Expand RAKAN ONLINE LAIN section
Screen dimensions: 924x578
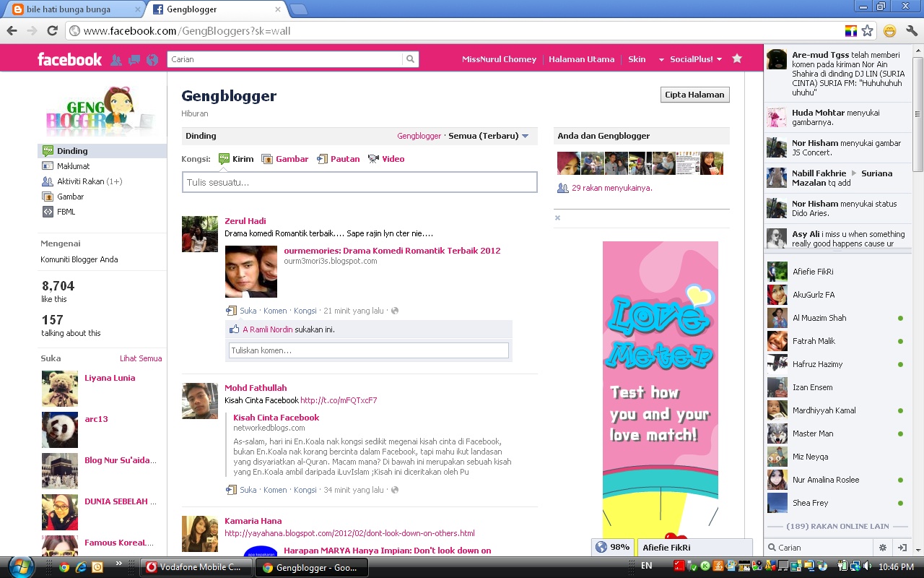coord(837,526)
